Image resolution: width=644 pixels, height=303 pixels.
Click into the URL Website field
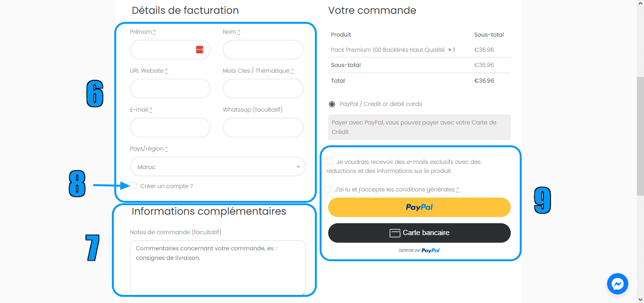(170, 89)
